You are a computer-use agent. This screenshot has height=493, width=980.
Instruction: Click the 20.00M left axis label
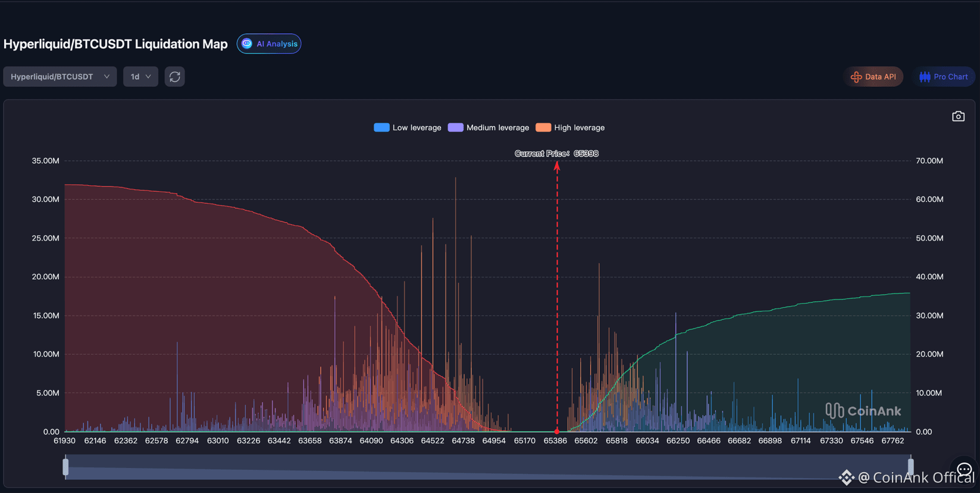[46, 277]
